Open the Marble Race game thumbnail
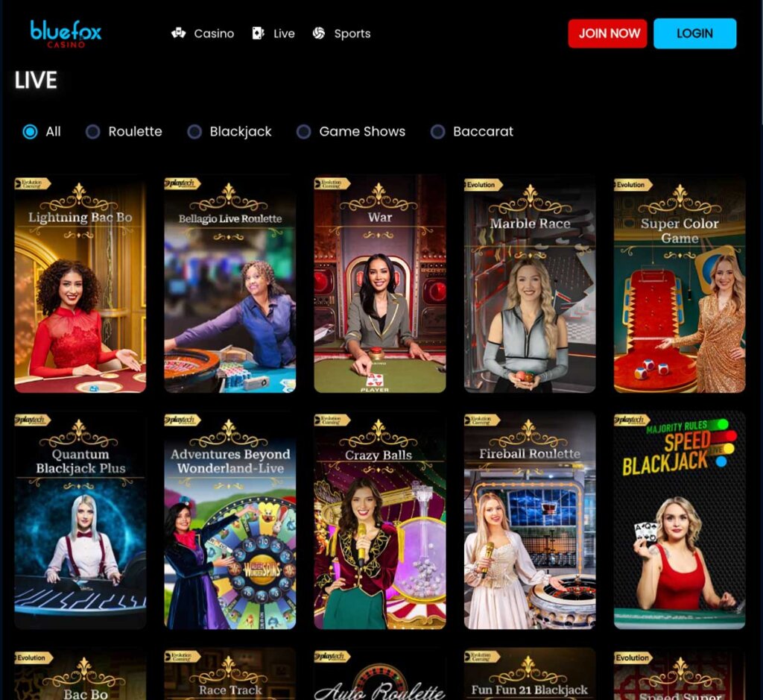Viewport: 763px width, 700px height. [529, 283]
